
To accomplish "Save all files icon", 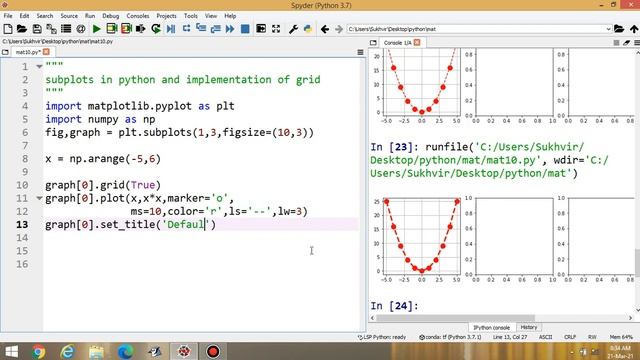I will pos(51,29).
